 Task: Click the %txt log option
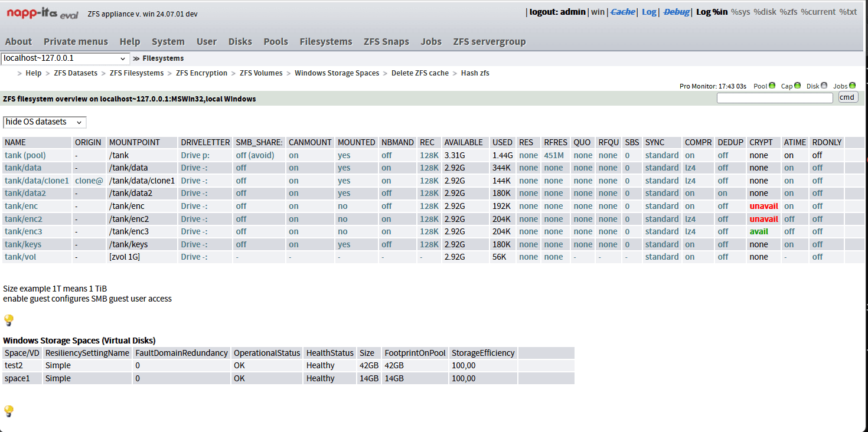(x=848, y=12)
